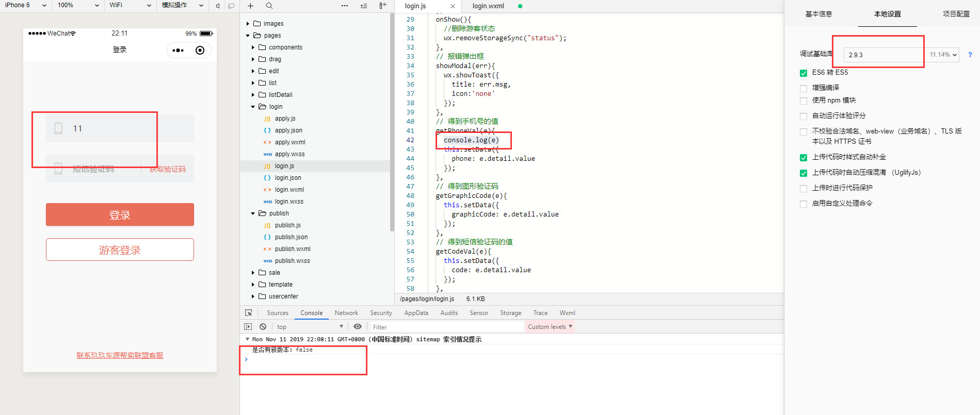Enable 不校验合法域名 checkbox
The width and height of the screenshot is (980, 415).
point(804,132)
